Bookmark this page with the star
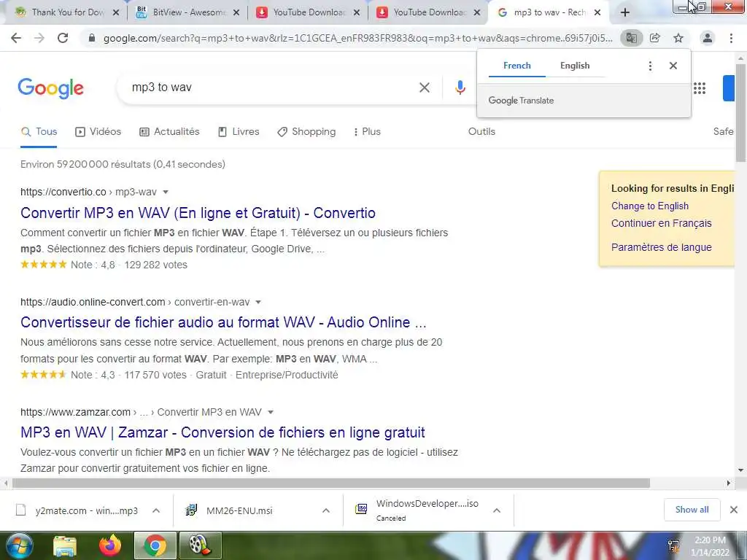Image resolution: width=747 pixels, height=560 pixels. 678,38
